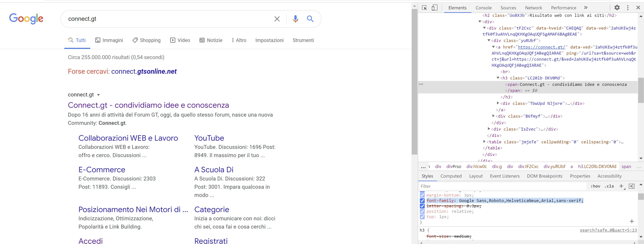Screen dimensions: 644x244
Task: Collapse the div yuRUbf node
Action: click(x=489, y=40)
